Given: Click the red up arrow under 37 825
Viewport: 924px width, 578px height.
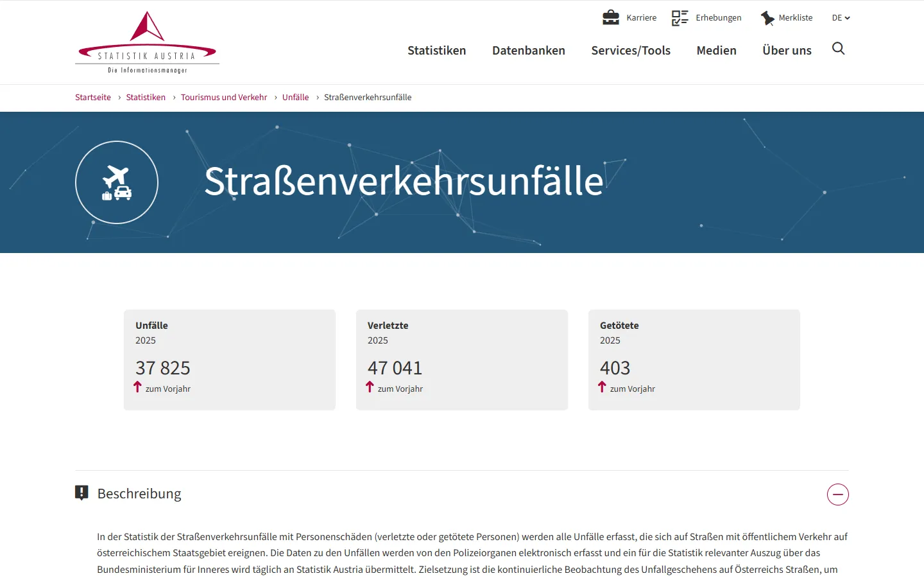Looking at the screenshot, I should (x=137, y=387).
